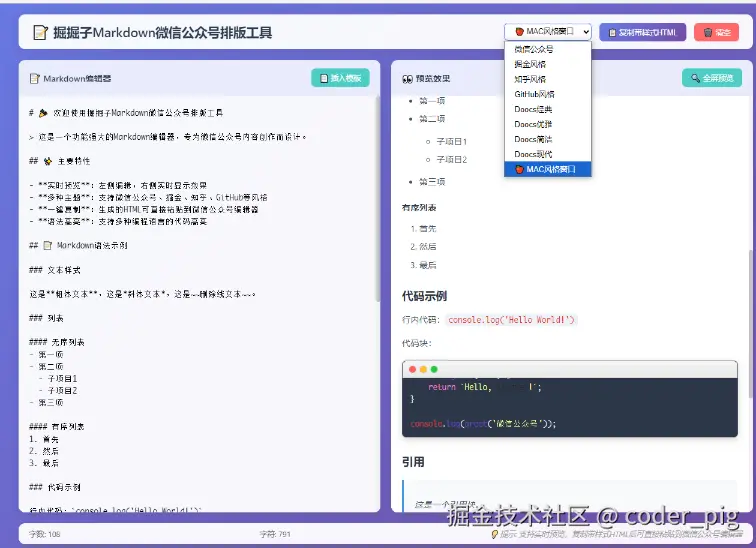This screenshot has height=548, width=756.
Task: Click the 代码示例 heading in the preview
Action: coord(424,296)
